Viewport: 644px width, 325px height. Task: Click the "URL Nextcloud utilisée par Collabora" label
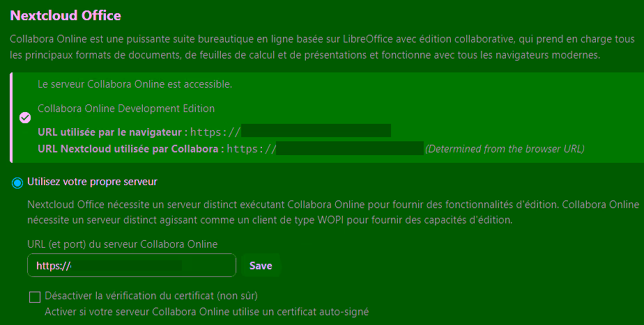coord(130,148)
